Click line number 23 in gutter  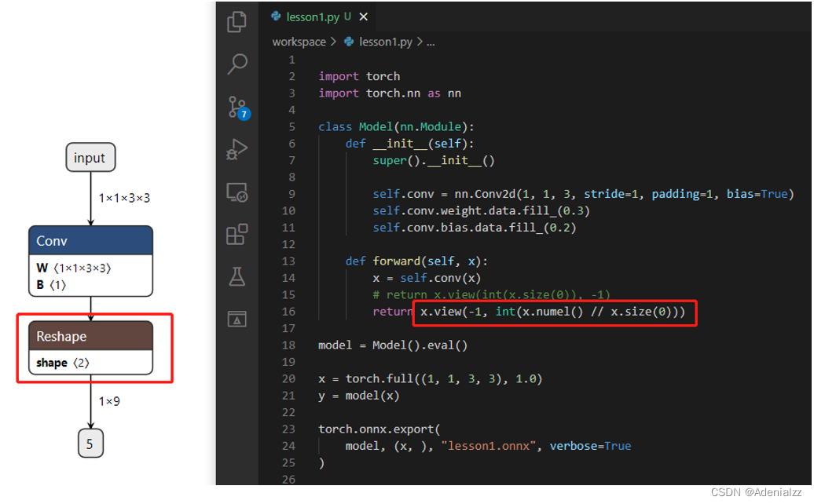[x=288, y=429]
